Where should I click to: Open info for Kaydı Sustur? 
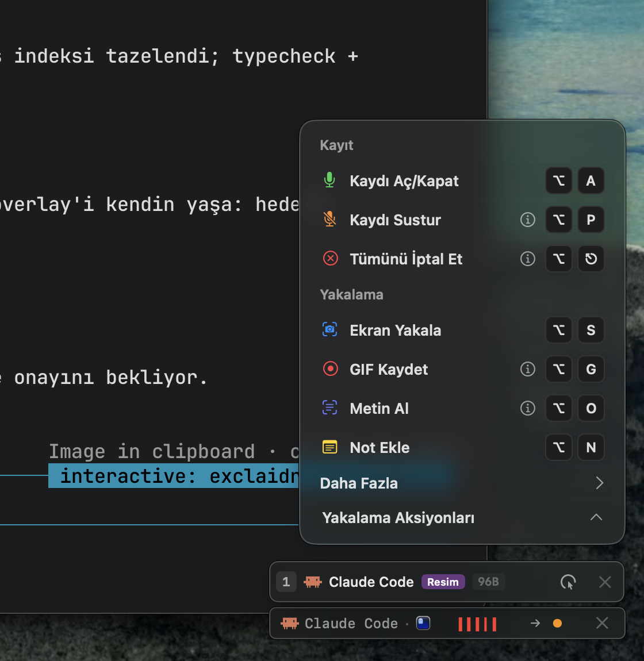(528, 220)
